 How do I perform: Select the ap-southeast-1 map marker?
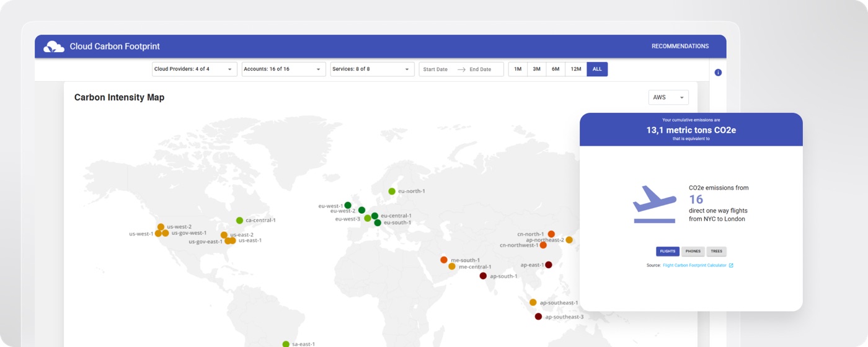pyautogui.click(x=533, y=302)
